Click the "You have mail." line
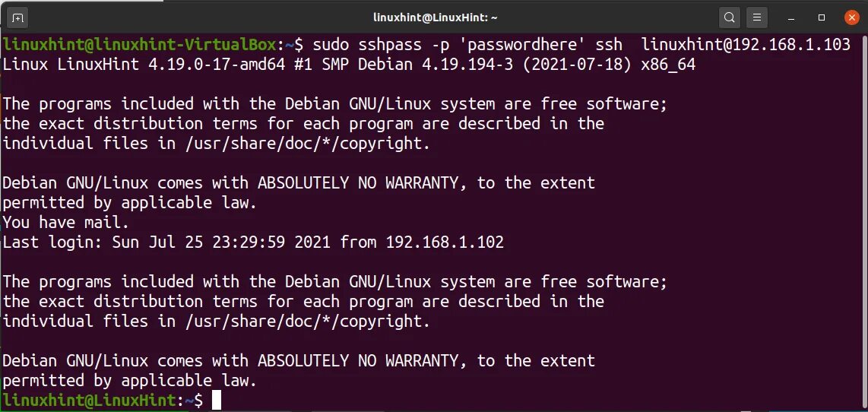 [x=66, y=223]
